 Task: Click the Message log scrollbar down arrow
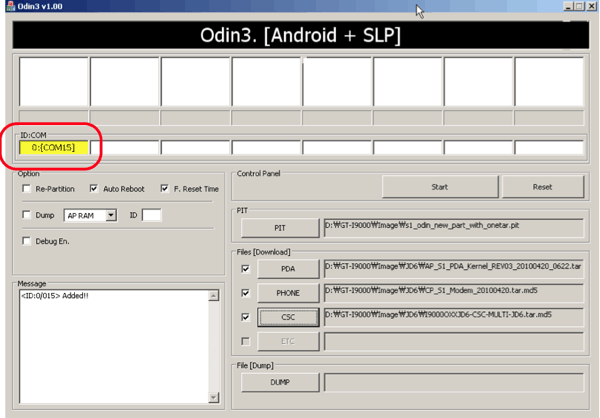[214, 398]
